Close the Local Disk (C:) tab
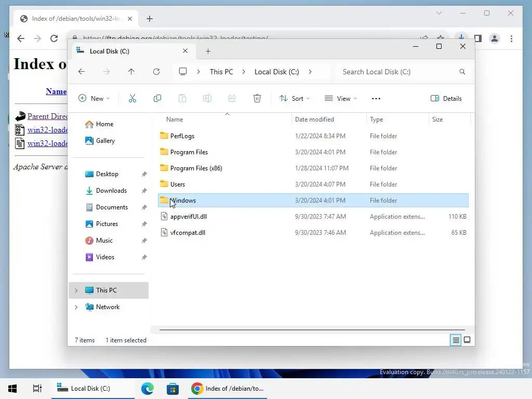532x399 pixels. click(x=185, y=51)
